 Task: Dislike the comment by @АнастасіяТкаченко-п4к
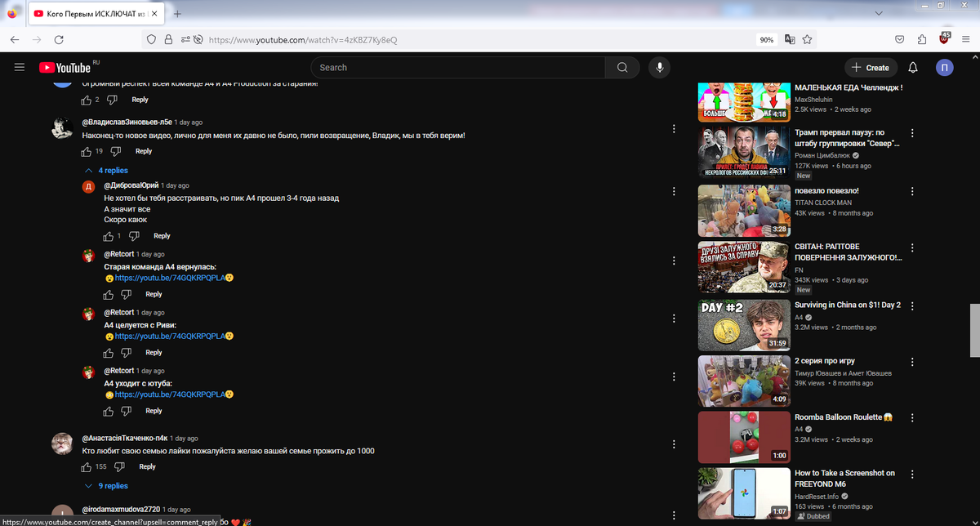(x=119, y=467)
